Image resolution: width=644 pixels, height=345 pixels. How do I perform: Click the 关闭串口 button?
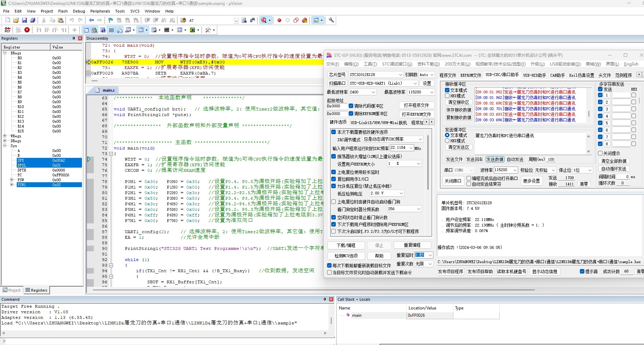tap(453, 181)
